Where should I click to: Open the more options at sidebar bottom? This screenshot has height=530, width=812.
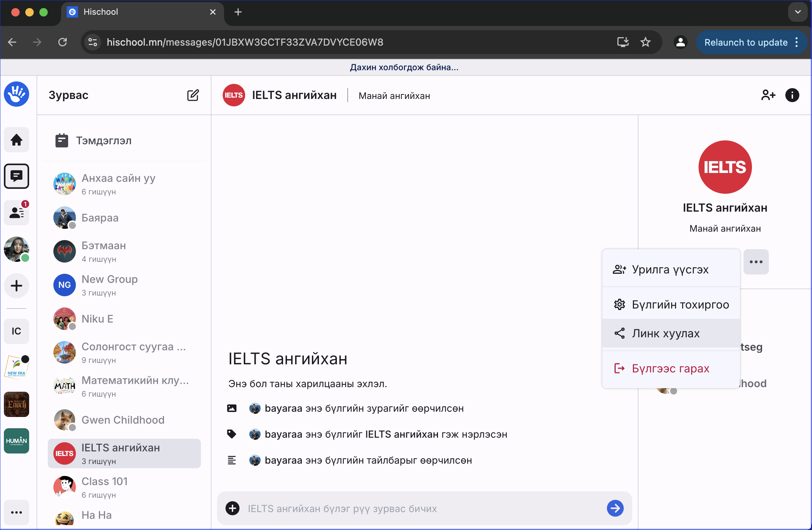pos(17,512)
